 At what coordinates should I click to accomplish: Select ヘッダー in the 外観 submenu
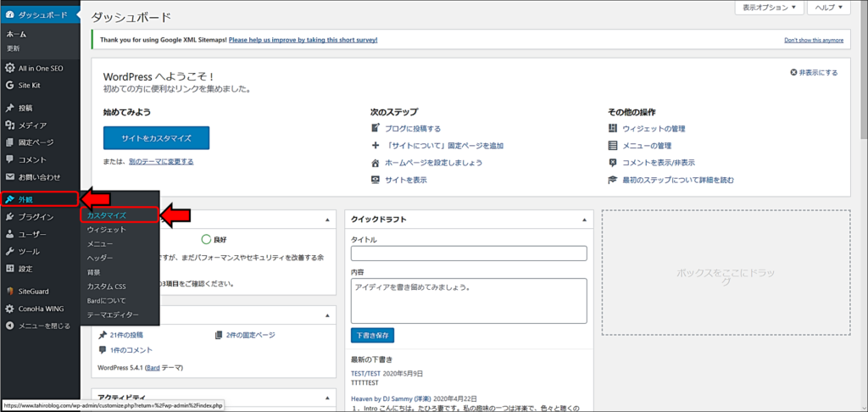(100, 258)
